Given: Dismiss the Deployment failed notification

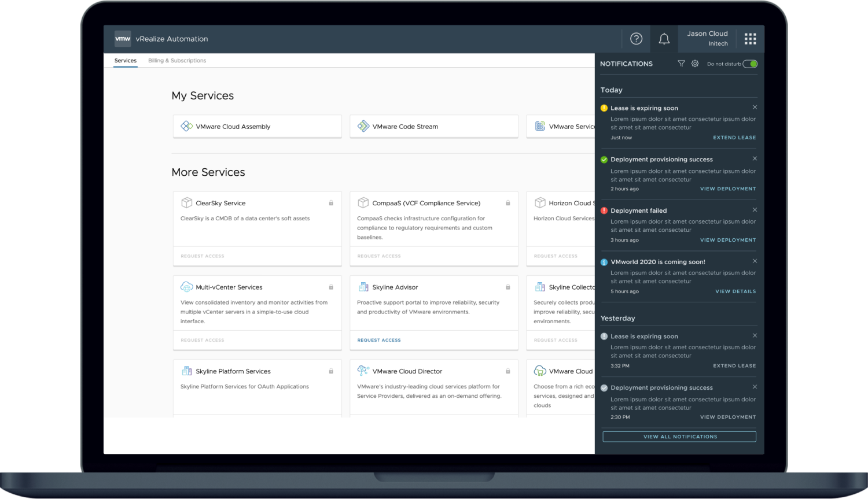Looking at the screenshot, I should coord(755,210).
